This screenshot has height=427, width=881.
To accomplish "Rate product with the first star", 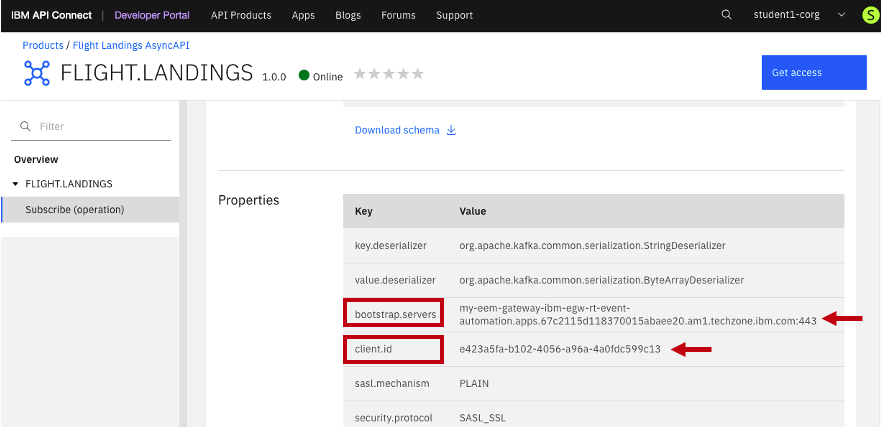I will tap(360, 75).
